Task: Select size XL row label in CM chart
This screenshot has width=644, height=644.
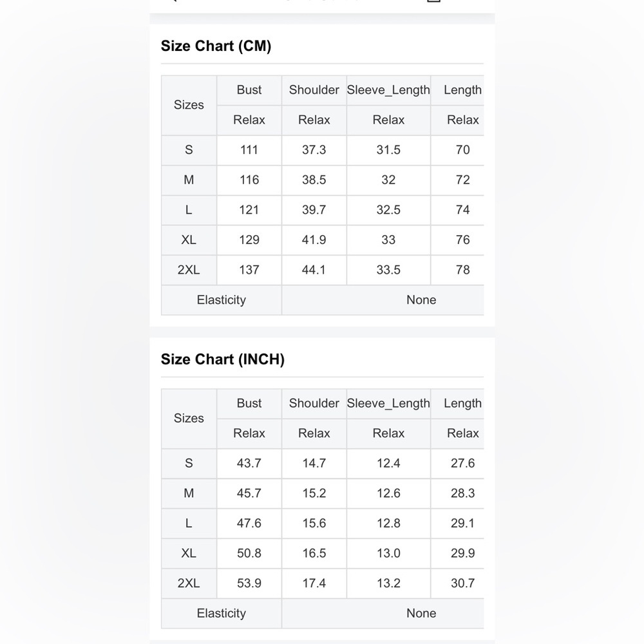Action: [189, 240]
